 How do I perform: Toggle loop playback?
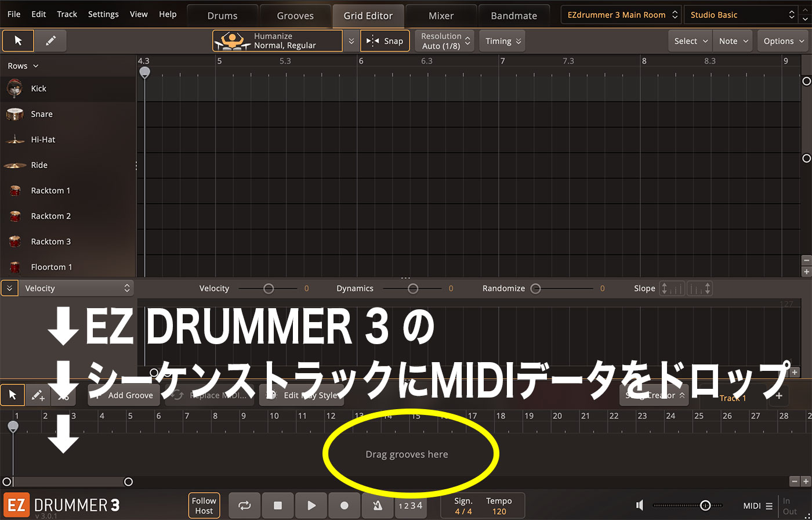tap(245, 505)
